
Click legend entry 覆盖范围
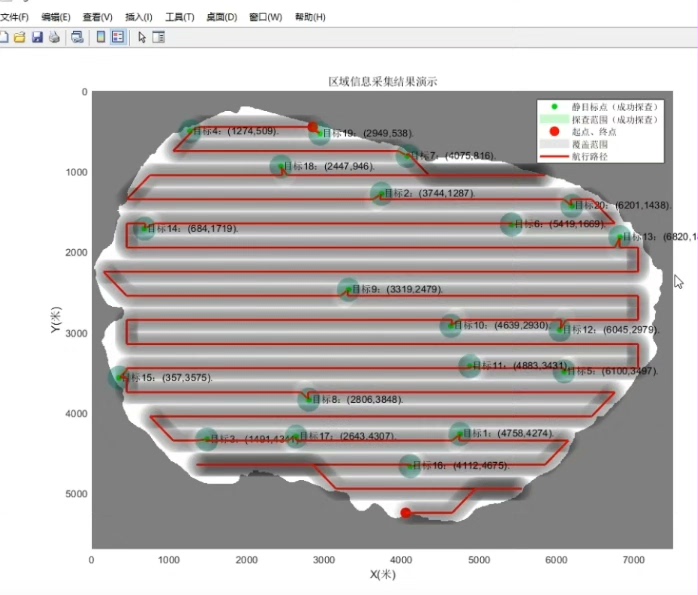coord(589,144)
